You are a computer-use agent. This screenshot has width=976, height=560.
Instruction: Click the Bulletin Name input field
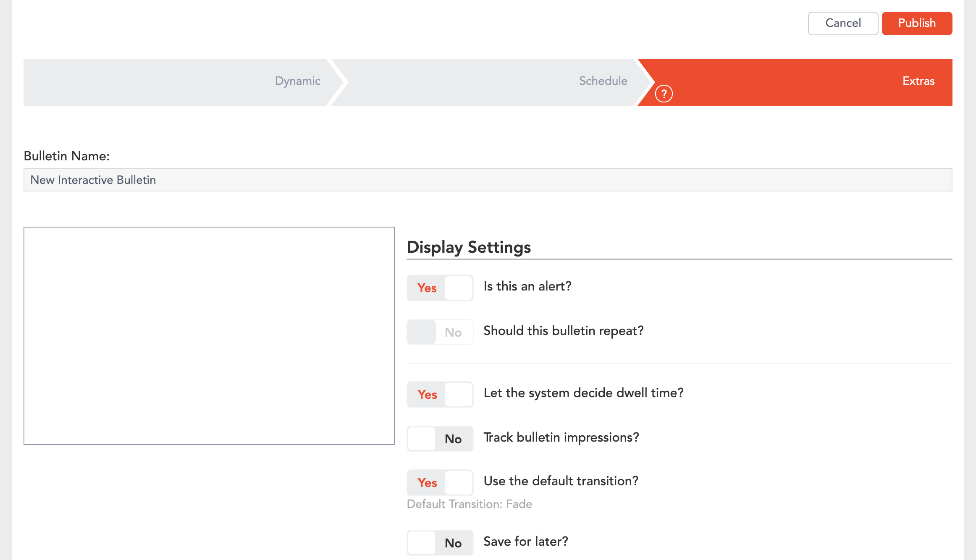[x=488, y=180]
